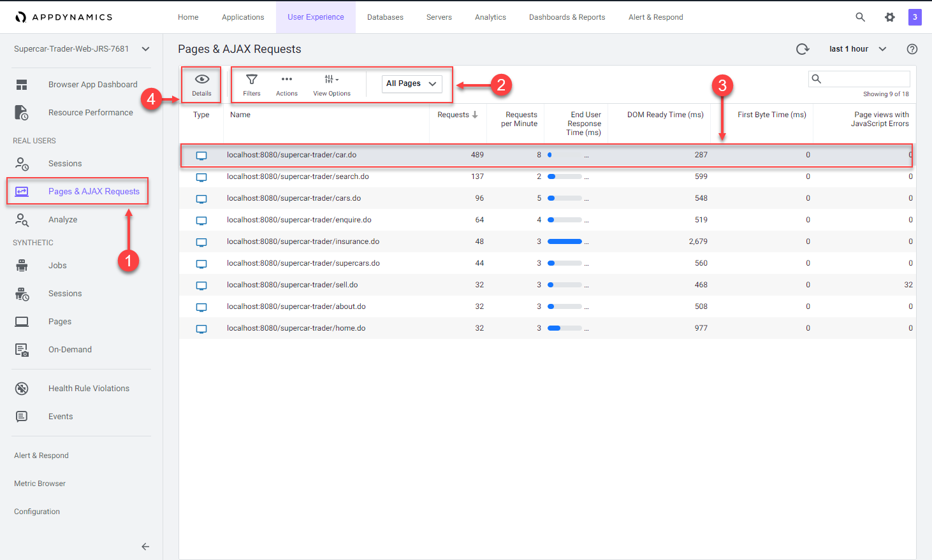The width and height of the screenshot is (932, 560).
Task: Click page type icon for car.do row
Action: tap(201, 155)
